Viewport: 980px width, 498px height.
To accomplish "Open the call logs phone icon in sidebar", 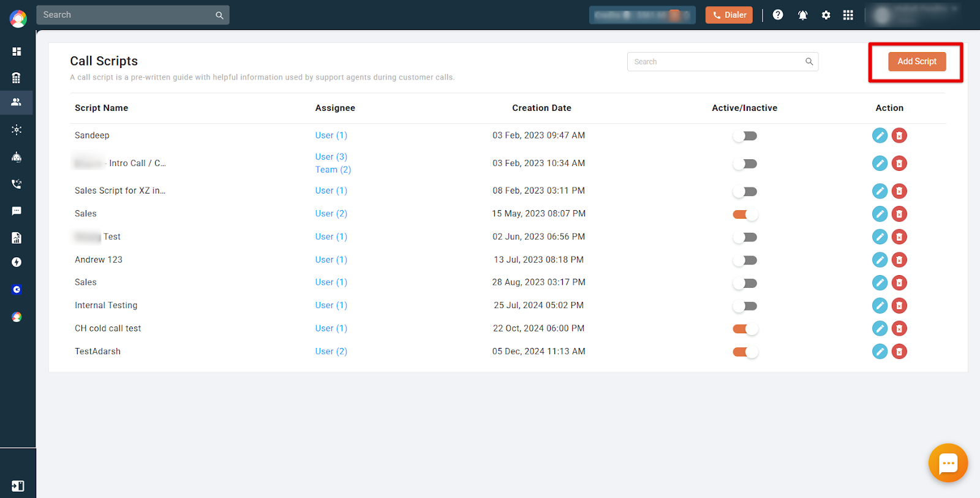I will tap(17, 184).
